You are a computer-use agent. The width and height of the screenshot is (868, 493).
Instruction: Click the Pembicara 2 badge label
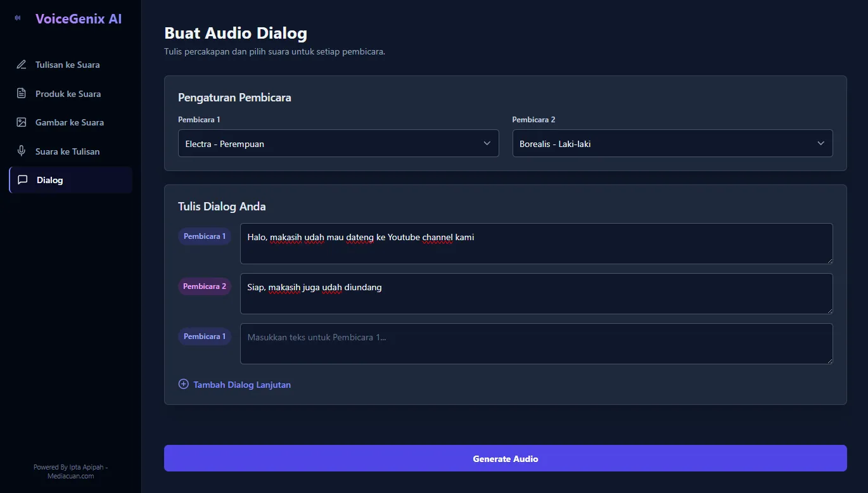coord(204,286)
